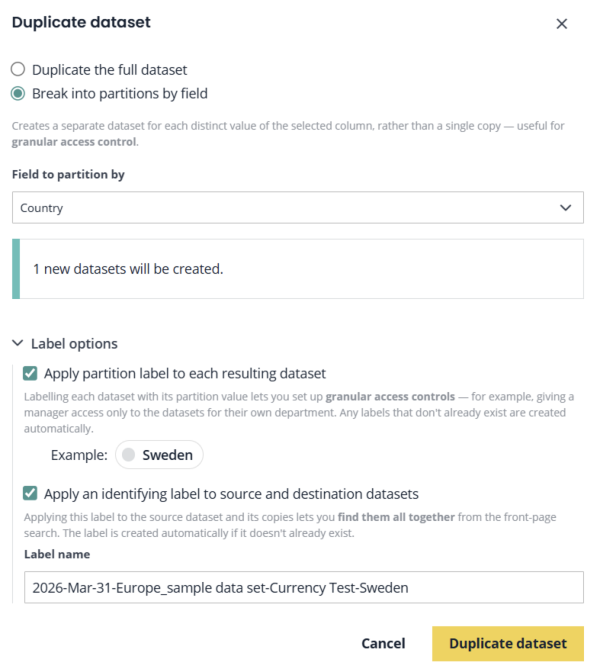
Task: Uncheck "Apply partition label to each resulting dataset"
Action: (30, 373)
